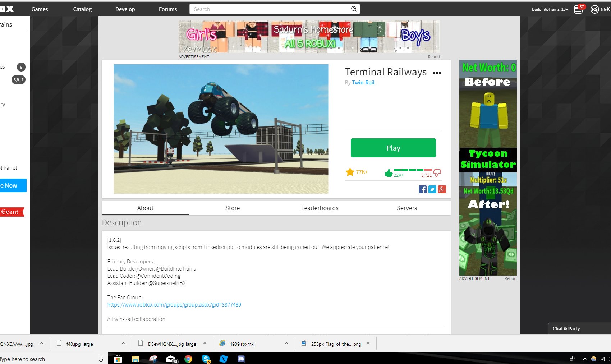611x364 pixels.
Task: Click the Cortana microphone icon
Action: [x=101, y=359]
